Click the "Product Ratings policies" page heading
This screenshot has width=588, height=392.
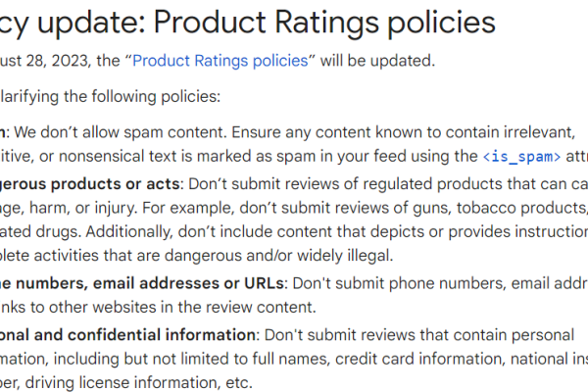324,23
